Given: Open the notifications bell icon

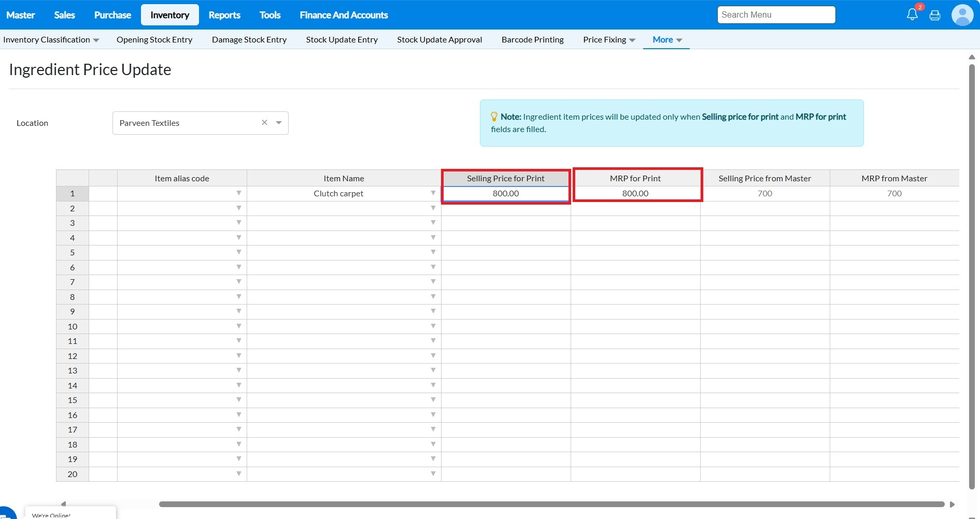Looking at the screenshot, I should pyautogui.click(x=912, y=15).
